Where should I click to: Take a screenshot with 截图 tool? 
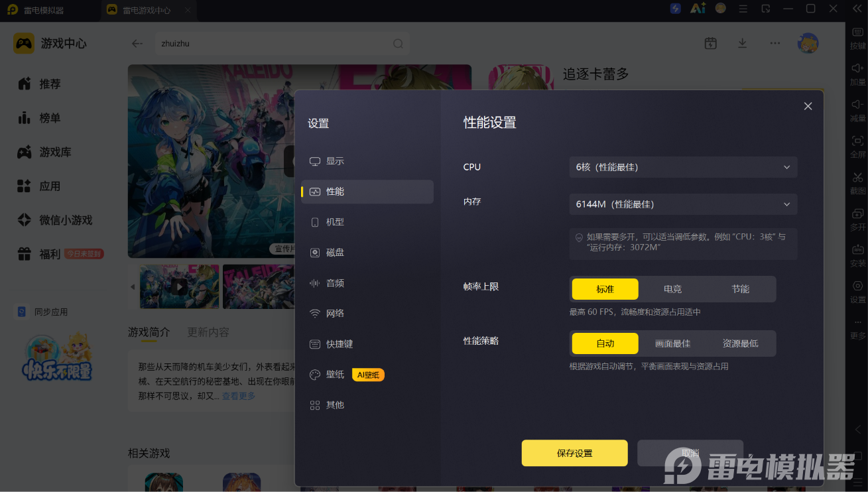858,183
